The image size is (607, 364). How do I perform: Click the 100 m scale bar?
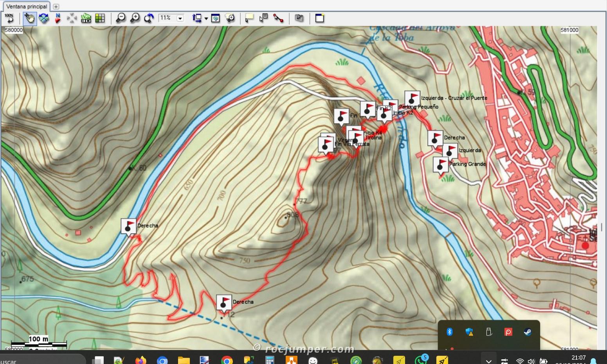tap(39, 342)
